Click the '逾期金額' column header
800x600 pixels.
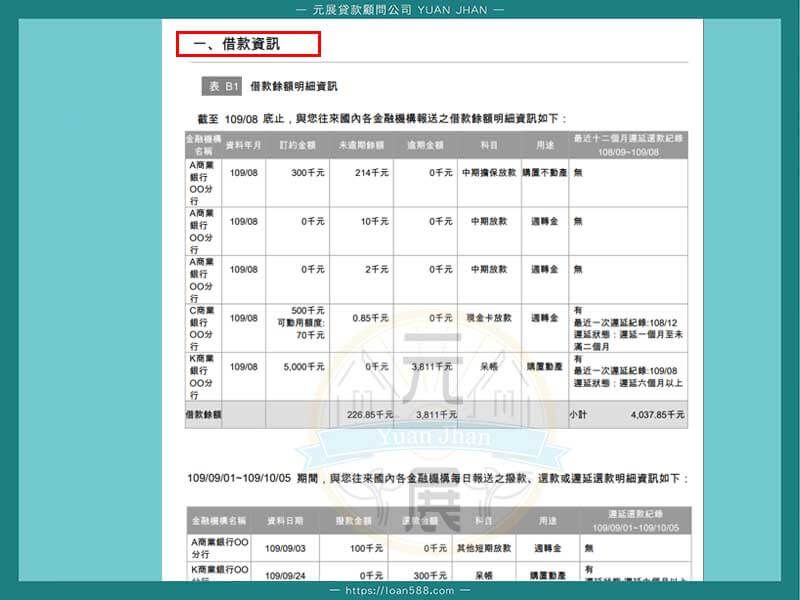pyautogui.click(x=425, y=145)
